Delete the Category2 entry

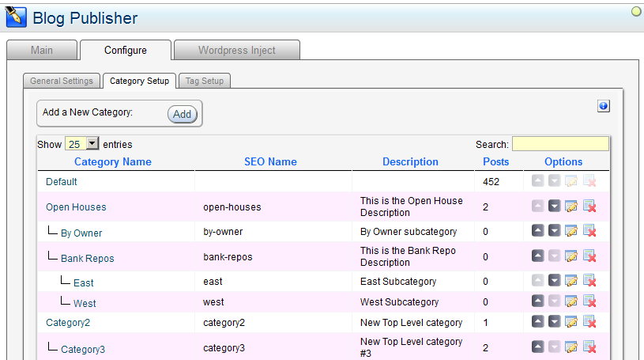coord(589,321)
